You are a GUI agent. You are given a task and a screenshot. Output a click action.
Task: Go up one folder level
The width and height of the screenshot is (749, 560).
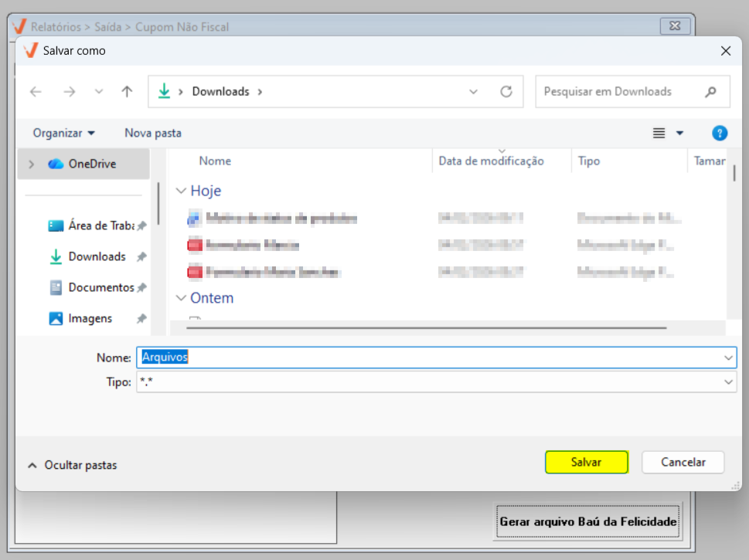click(x=127, y=91)
